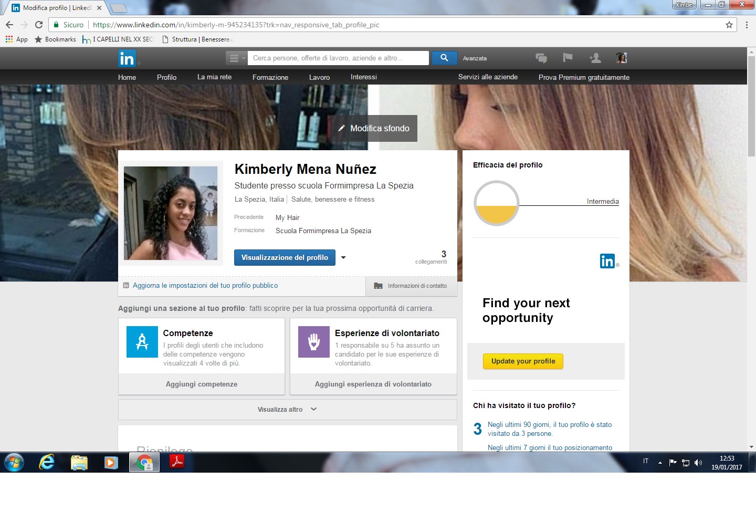Click the search field 'Cerca persone'
This screenshot has height=532, width=756.
pyautogui.click(x=338, y=58)
